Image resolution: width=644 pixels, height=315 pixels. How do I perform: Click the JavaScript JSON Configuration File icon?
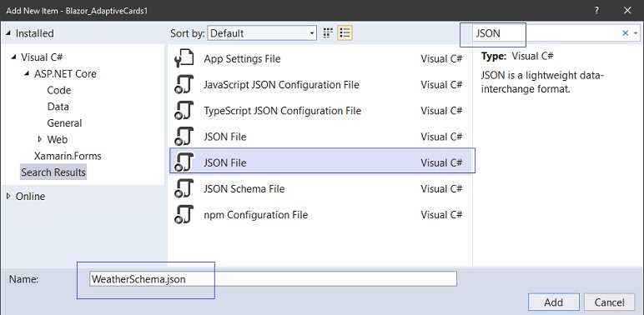pyautogui.click(x=184, y=84)
